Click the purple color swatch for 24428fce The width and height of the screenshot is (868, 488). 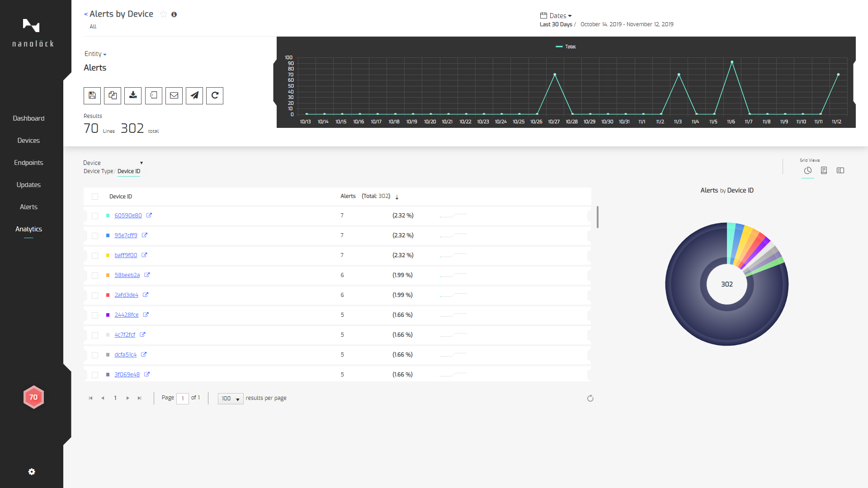[108, 315]
